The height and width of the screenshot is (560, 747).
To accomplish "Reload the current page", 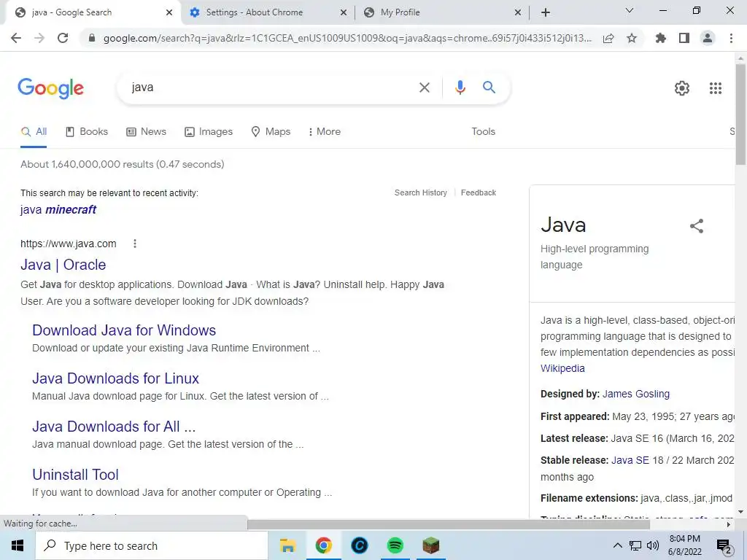I will tap(63, 38).
